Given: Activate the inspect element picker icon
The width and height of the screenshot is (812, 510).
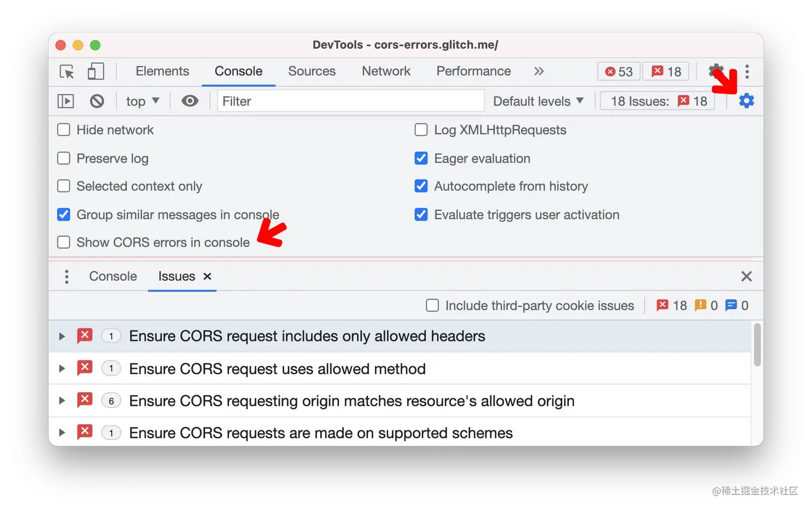Looking at the screenshot, I should 67,71.
